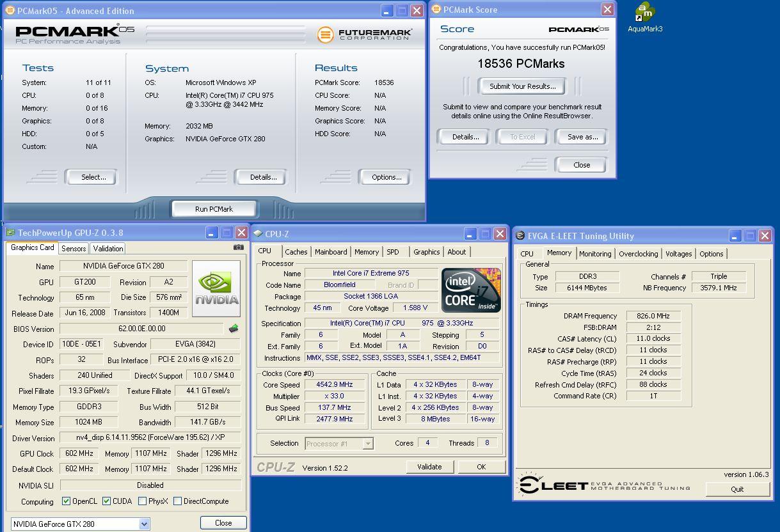Click the QPI Link 2477.9 MHz value
Screen dimensions: 780x532
pyautogui.click(x=335, y=419)
